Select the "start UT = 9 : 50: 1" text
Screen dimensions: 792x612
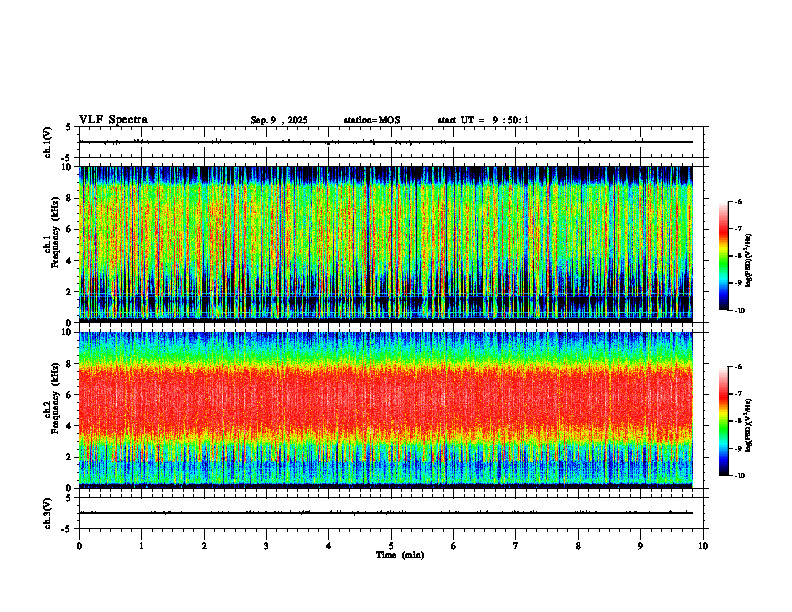pyautogui.click(x=483, y=120)
